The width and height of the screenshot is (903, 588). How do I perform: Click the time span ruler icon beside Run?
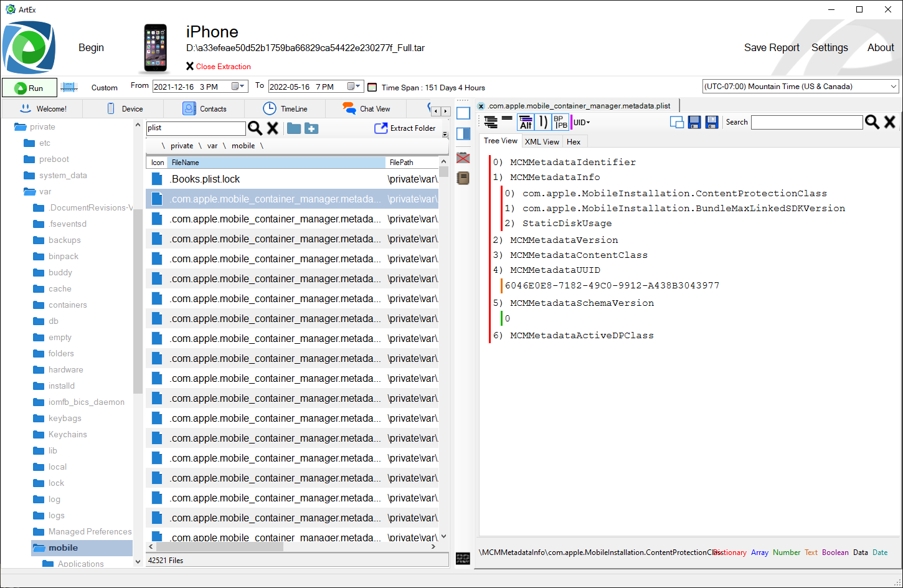69,87
